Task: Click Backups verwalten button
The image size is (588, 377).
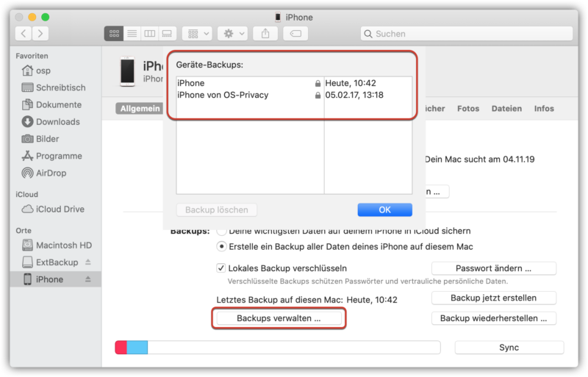Action: pos(279,318)
